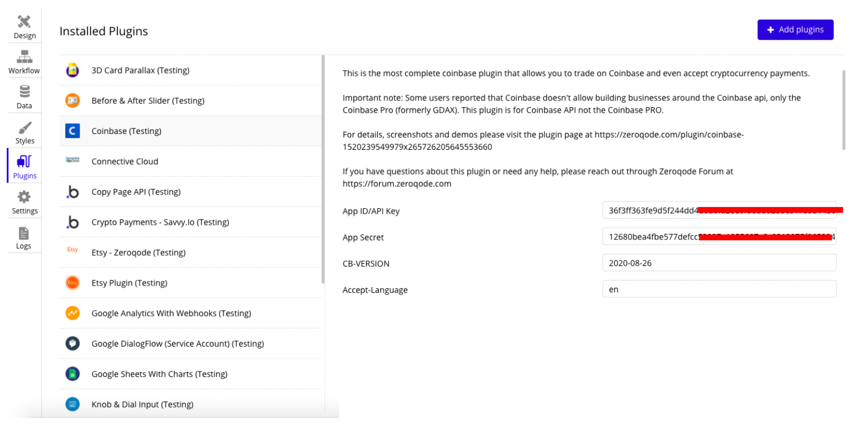
Task: Select Google Sheets With Charts (Testing)
Action: (x=190, y=374)
